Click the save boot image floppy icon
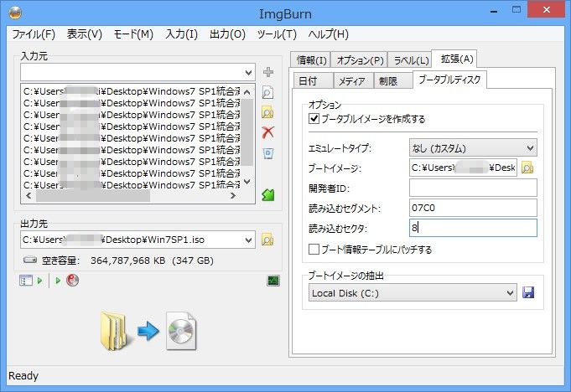Viewport: 571px width, 392px height. (x=528, y=292)
